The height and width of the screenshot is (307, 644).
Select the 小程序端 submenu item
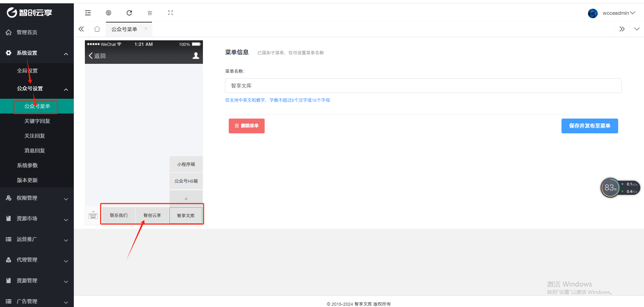[x=186, y=164]
